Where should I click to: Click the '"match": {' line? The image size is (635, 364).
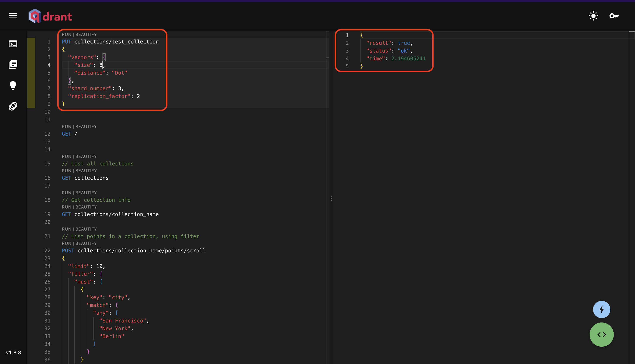click(102, 305)
